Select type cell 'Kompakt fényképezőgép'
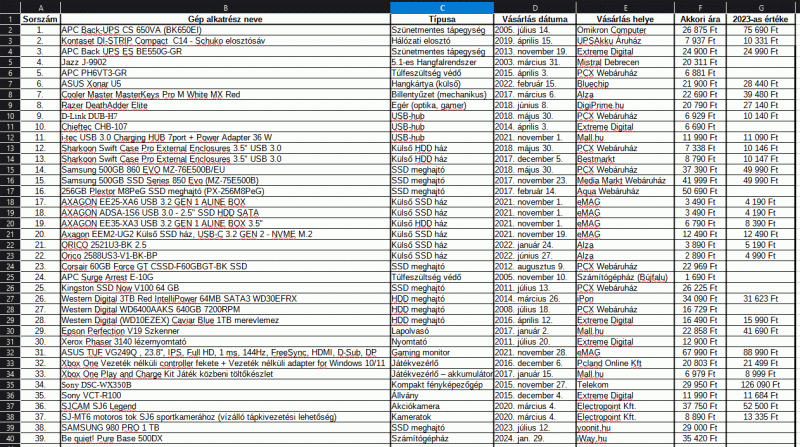Viewport: 800px width, 447px height. click(442, 385)
